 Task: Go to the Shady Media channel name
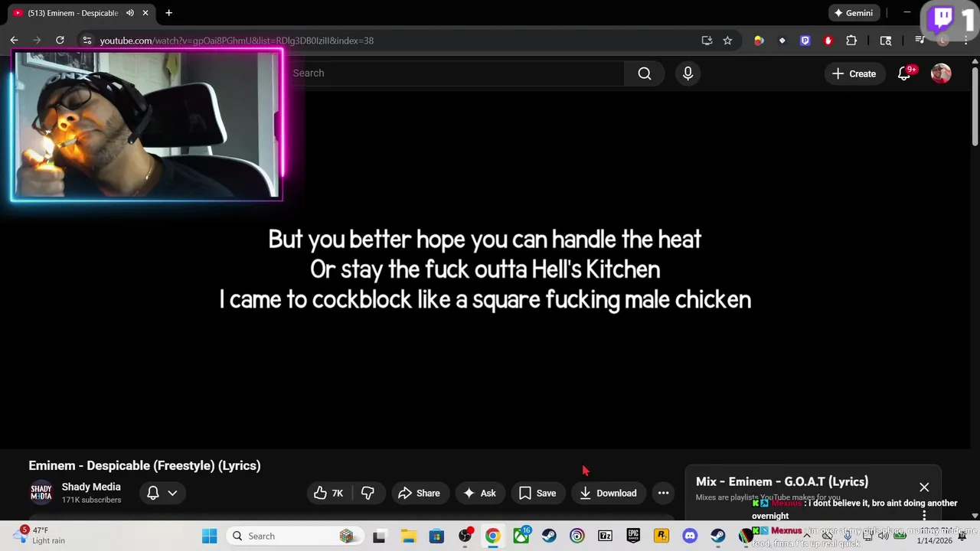point(91,487)
